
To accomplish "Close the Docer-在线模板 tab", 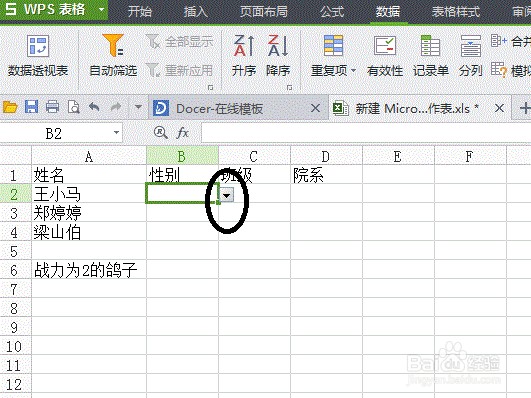I will pos(315,108).
